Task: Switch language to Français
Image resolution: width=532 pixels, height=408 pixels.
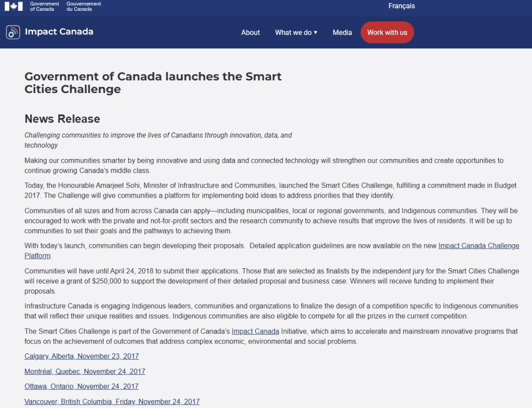Action: tap(402, 6)
